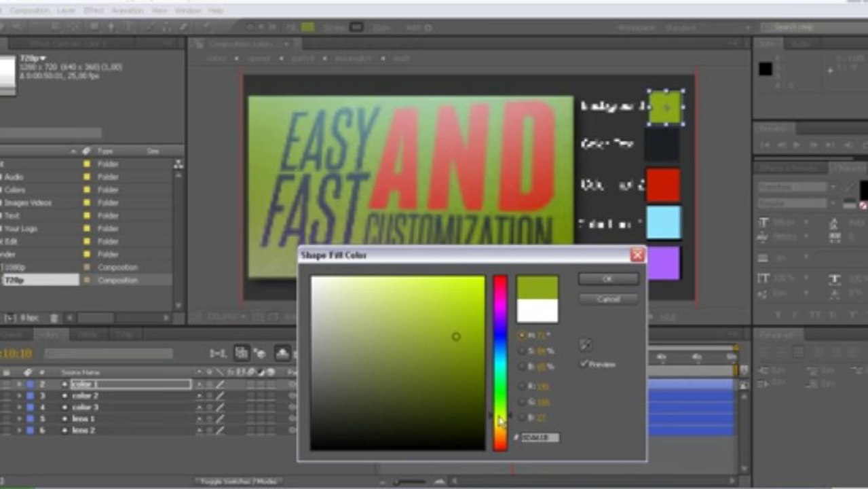868x489 pixels.
Task: Toggle the Preview checkbox
Action: coord(584,364)
